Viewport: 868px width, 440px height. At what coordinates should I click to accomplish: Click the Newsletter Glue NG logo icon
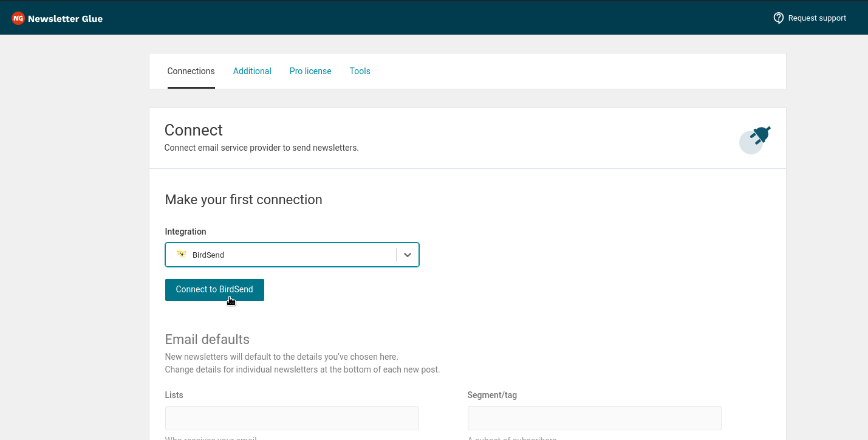pyautogui.click(x=18, y=18)
